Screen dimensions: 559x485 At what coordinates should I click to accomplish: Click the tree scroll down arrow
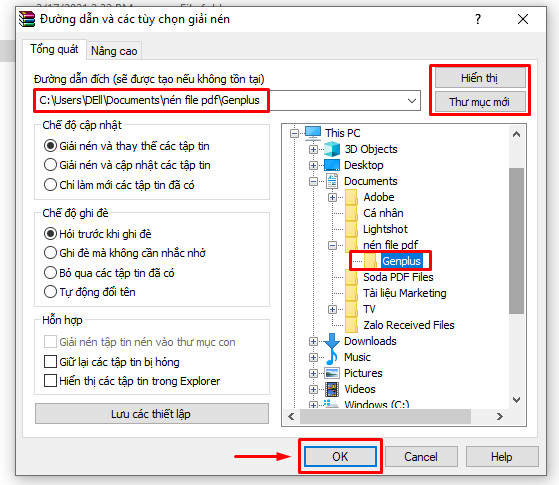click(x=516, y=400)
